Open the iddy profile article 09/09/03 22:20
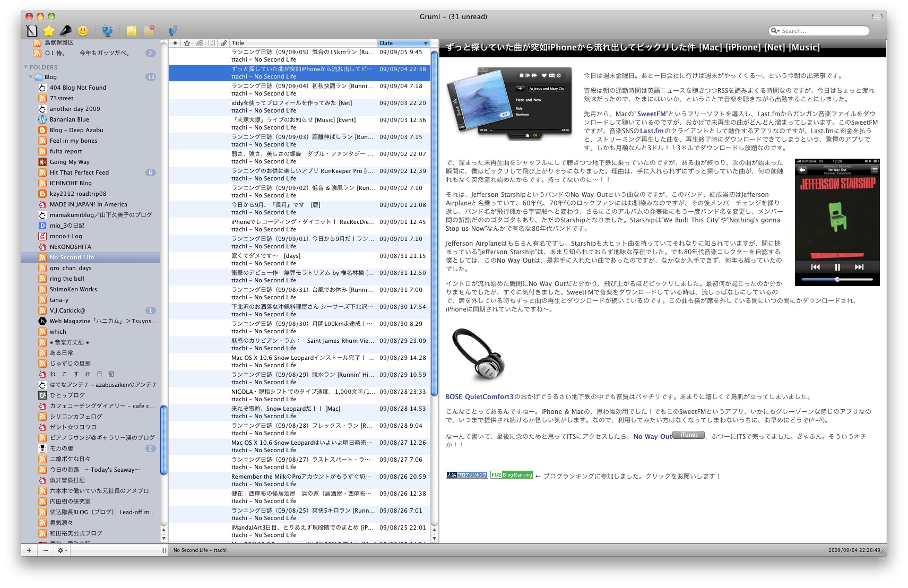Screen dimensions: 908x588 point(299,107)
